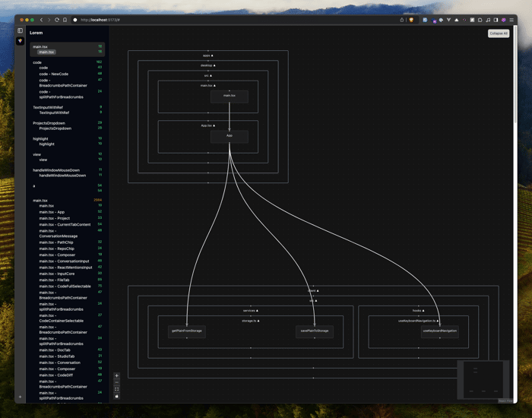
Task: Click the fit view control icon
Action: pyautogui.click(x=116, y=389)
